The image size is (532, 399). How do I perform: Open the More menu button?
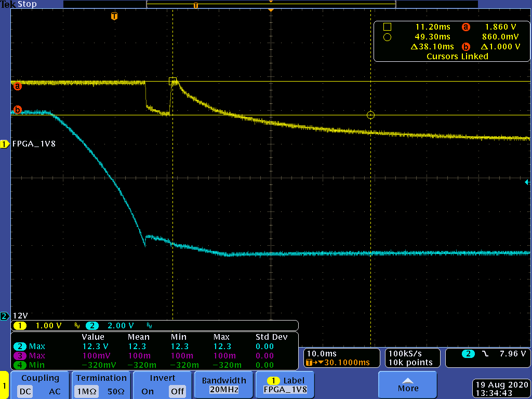(x=408, y=385)
